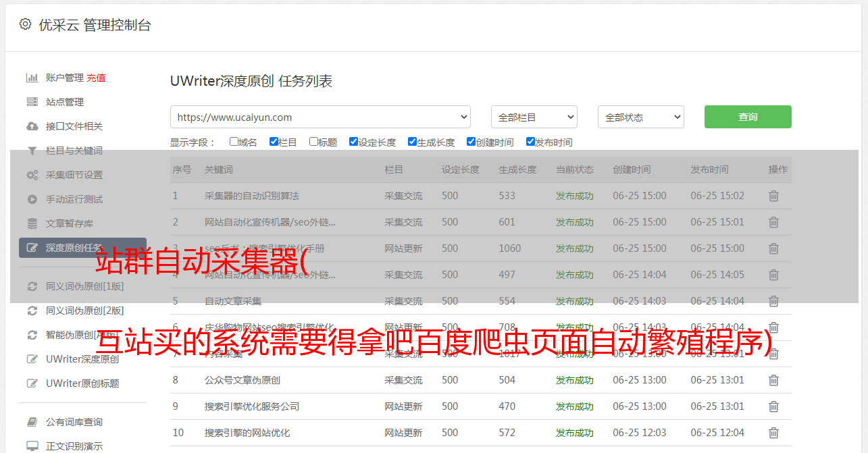Image resolution: width=868 pixels, height=453 pixels.
Task: Open the 全部栏目 dropdown
Action: (534, 117)
